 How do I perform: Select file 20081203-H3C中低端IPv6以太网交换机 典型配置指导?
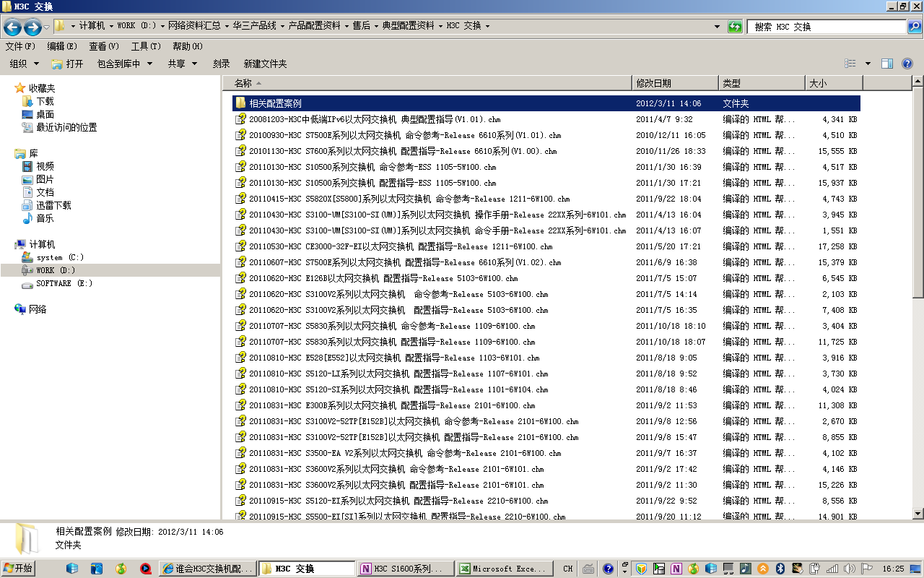coord(546,119)
